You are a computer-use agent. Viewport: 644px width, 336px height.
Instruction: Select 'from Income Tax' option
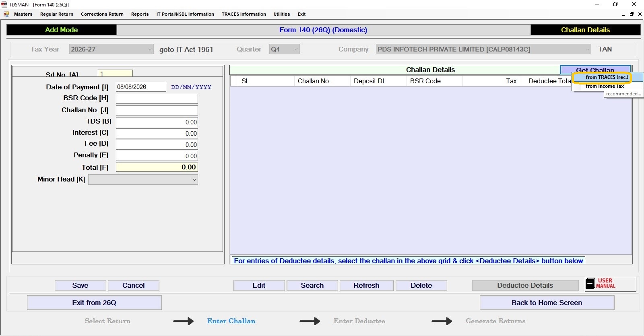pyautogui.click(x=605, y=86)
